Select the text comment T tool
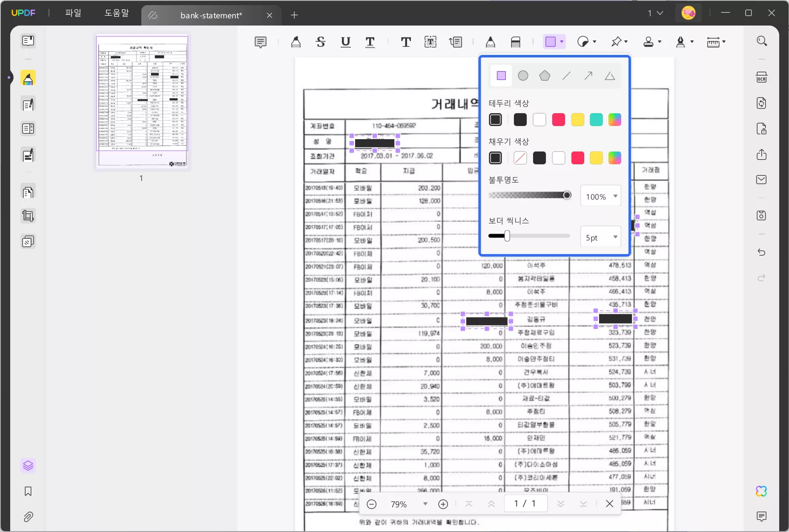Image resolution: width=789 pixels, height=532 pixels. pos(406,42)
